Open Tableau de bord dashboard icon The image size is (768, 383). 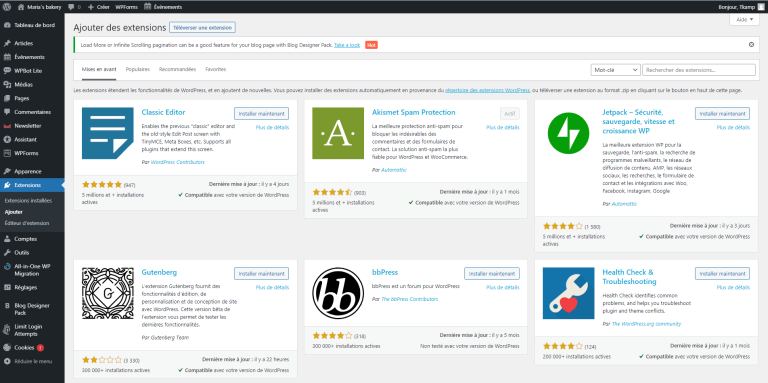pos(7,25)
